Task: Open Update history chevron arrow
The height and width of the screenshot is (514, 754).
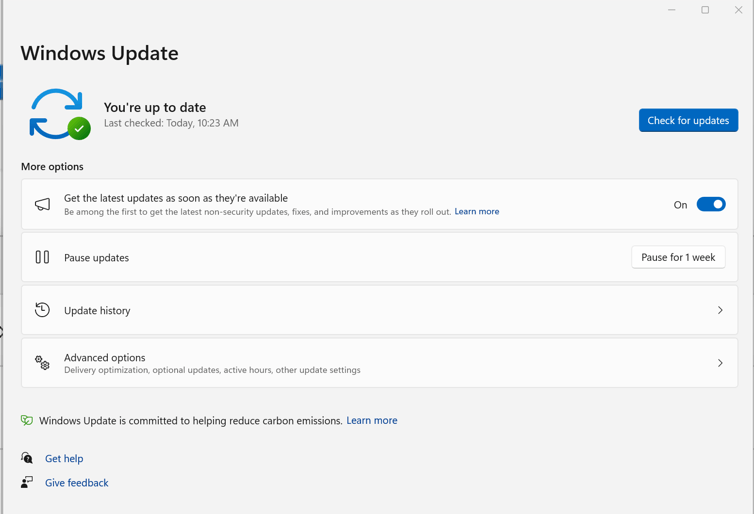Action: click(x=720, y=310)
